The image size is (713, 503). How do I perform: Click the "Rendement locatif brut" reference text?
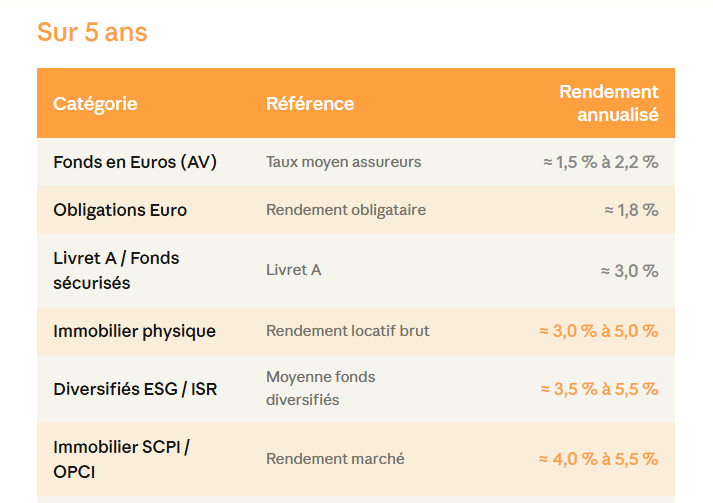point(348,331)
